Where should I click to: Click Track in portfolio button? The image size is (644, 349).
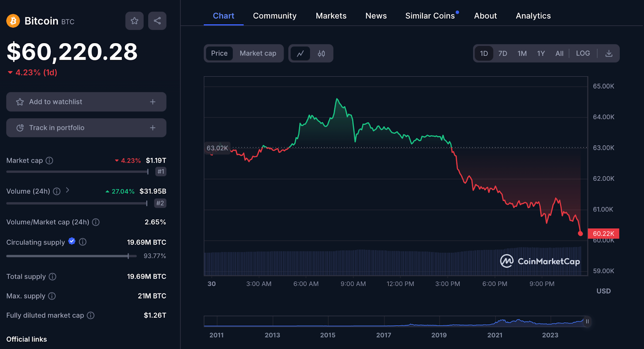tap(86, 128)
